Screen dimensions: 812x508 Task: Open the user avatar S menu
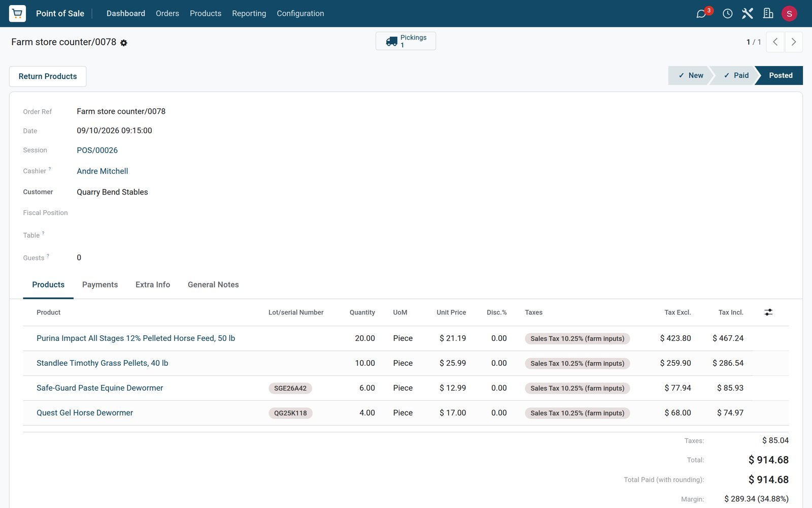pyautogui.click(x=789, y=14)
